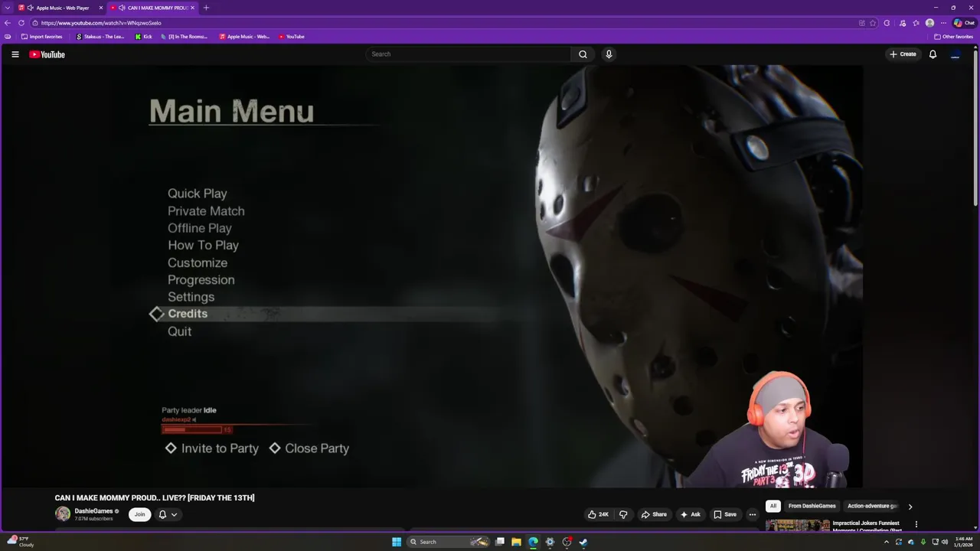
Task: Go to YouTube home via logo
Action: click(47, 54)
